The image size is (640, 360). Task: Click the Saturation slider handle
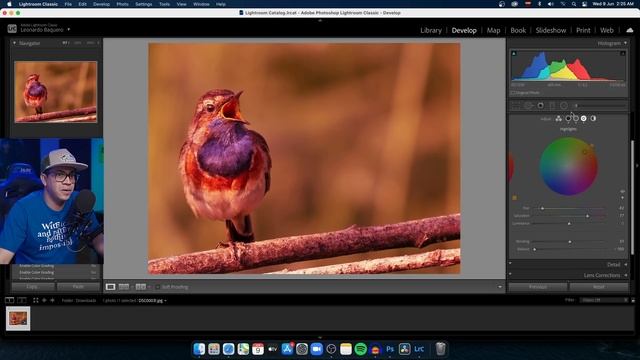click(587, 216)
